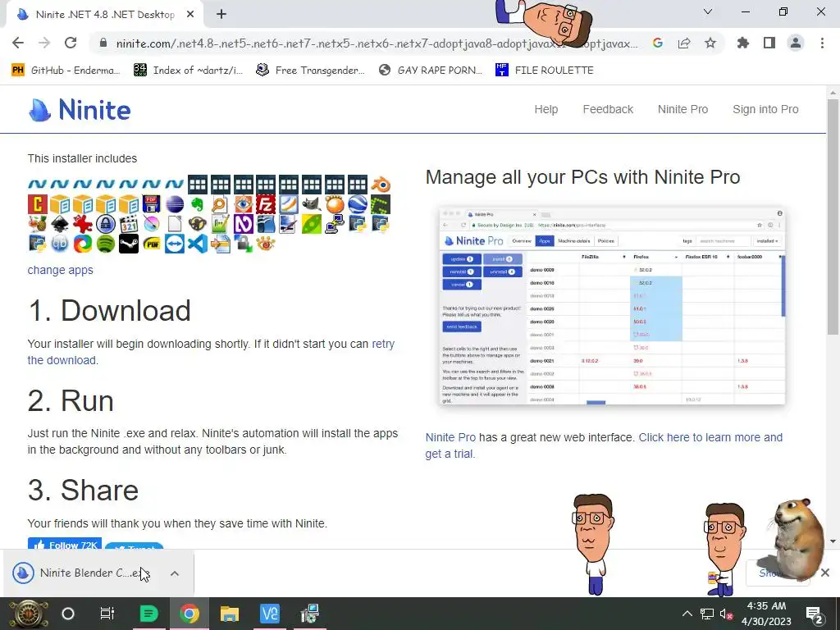Click Sign into Pro
The image size is (840, 630).
click(765, 109)
